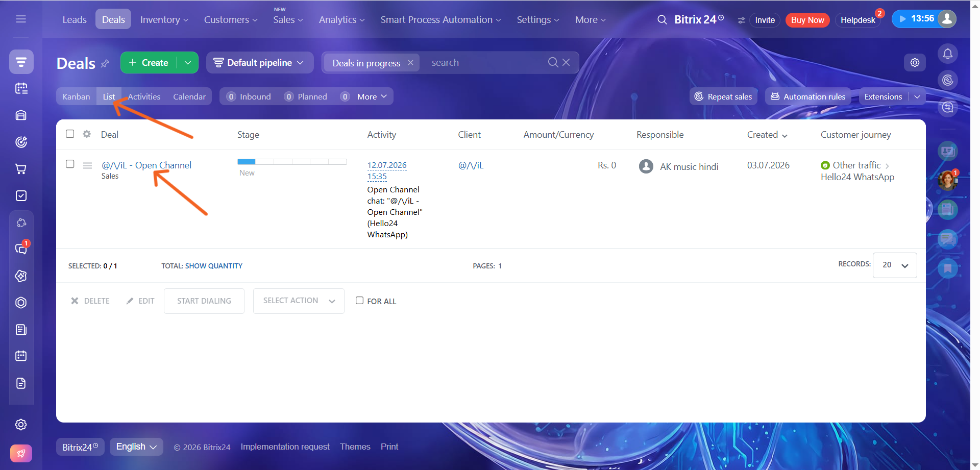This screenshot has width=980, height=470.
Task: Click the top bar search magnifier
Action: pos(662,19)
